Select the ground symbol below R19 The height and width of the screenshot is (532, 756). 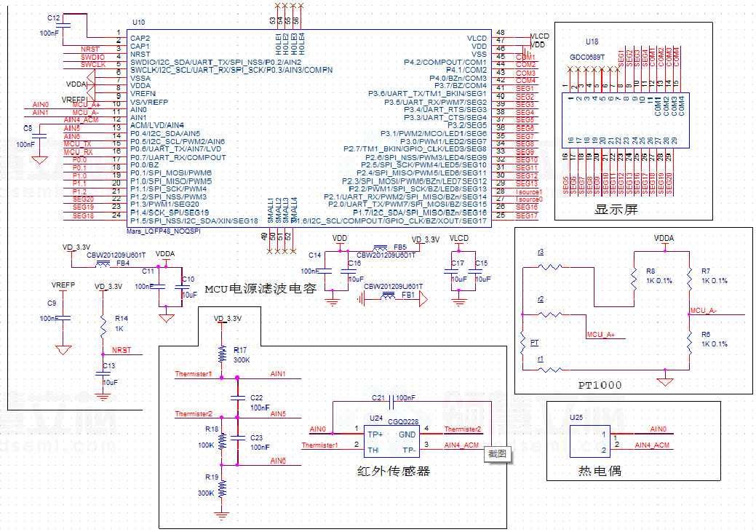[222, 515]
